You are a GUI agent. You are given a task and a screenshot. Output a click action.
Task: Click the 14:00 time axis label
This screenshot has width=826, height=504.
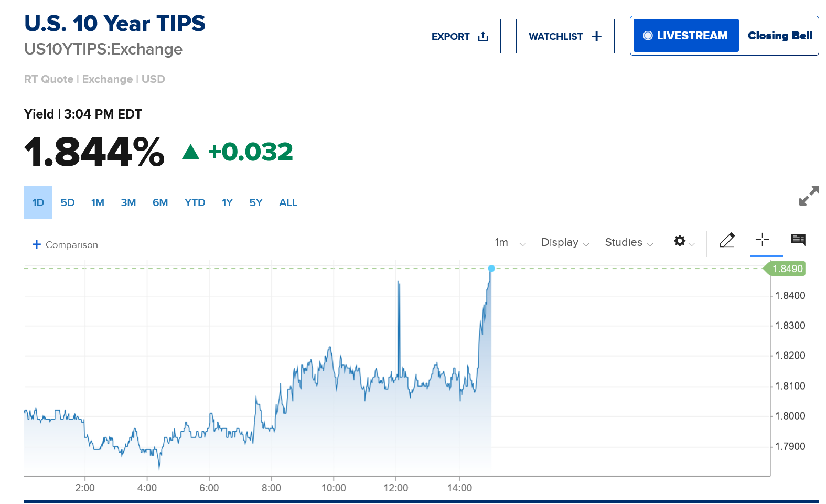(x=459, y=488)
